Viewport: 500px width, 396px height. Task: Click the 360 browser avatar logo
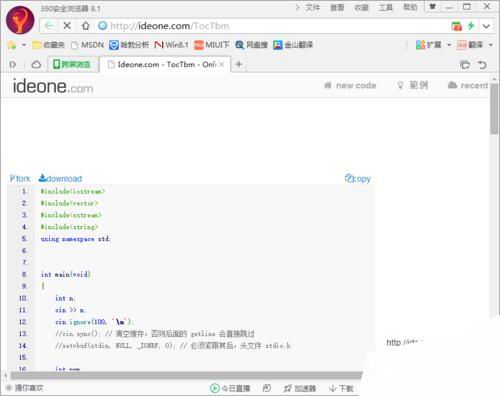tap(20, 20)
